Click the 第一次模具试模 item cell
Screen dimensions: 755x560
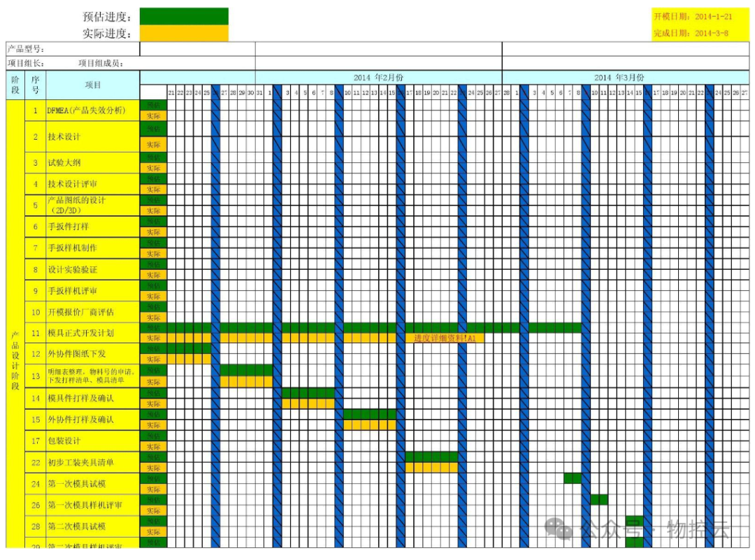point(93,483)
